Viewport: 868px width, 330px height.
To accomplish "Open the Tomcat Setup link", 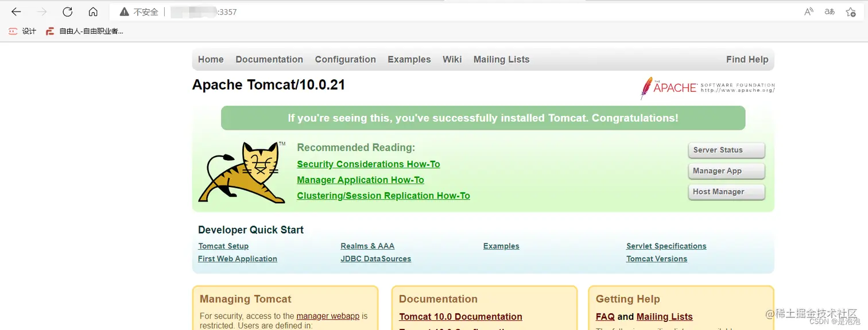I will point(223,246).
